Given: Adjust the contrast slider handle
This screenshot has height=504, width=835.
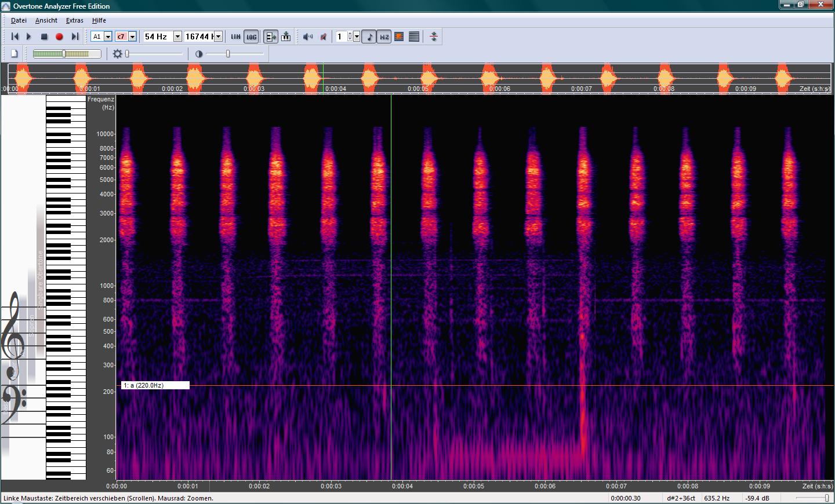Looking at the screenshot, I should 228,54.
